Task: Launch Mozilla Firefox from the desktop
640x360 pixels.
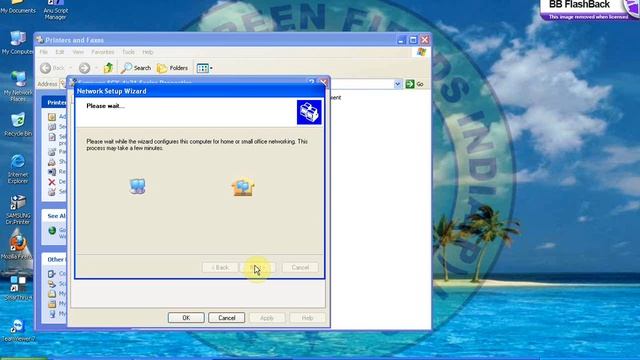Action: tap(17, 247)
